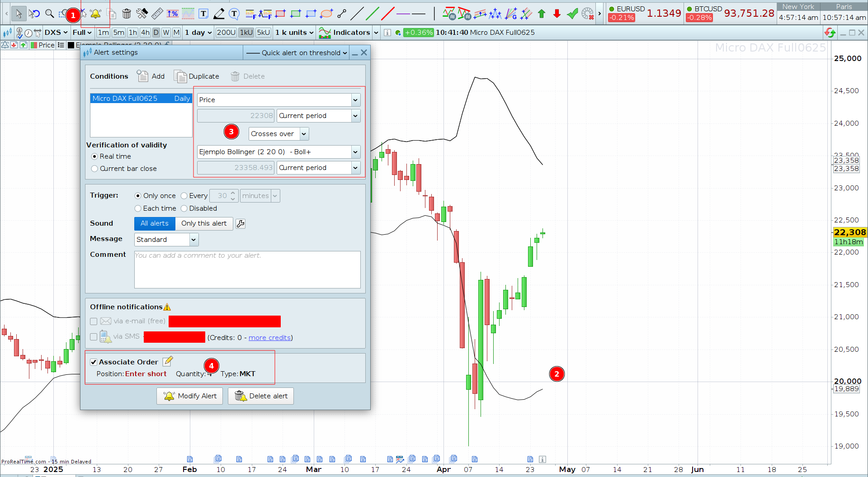Select the percent change measuring tool

click(172, 14)
